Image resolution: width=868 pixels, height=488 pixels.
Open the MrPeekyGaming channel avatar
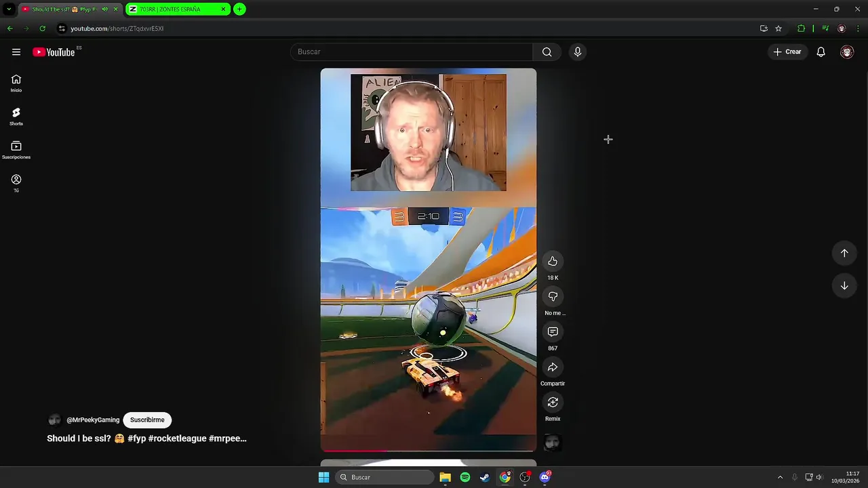click(x=54, y=420)
